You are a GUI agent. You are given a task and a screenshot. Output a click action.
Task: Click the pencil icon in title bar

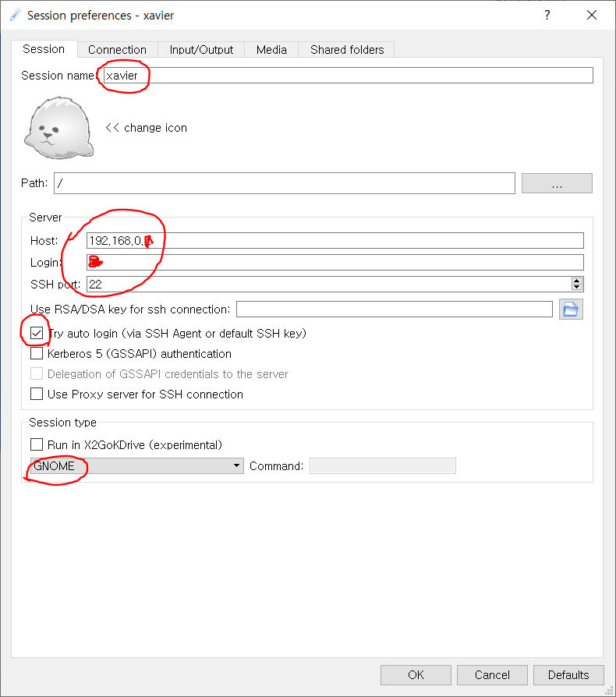pyautogui.click(x=14, y=15)
